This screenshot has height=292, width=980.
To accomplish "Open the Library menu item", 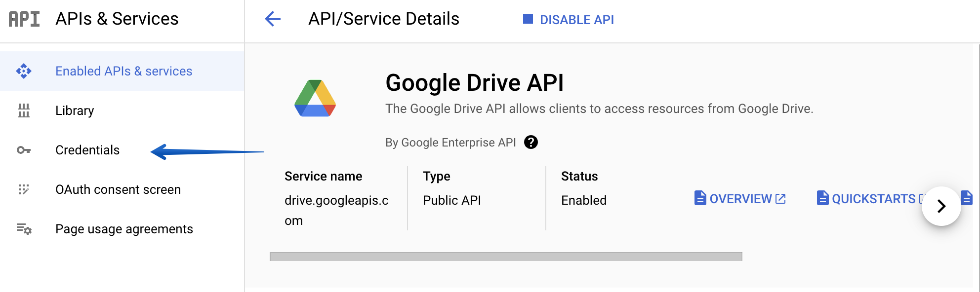I will click(122, 110).
